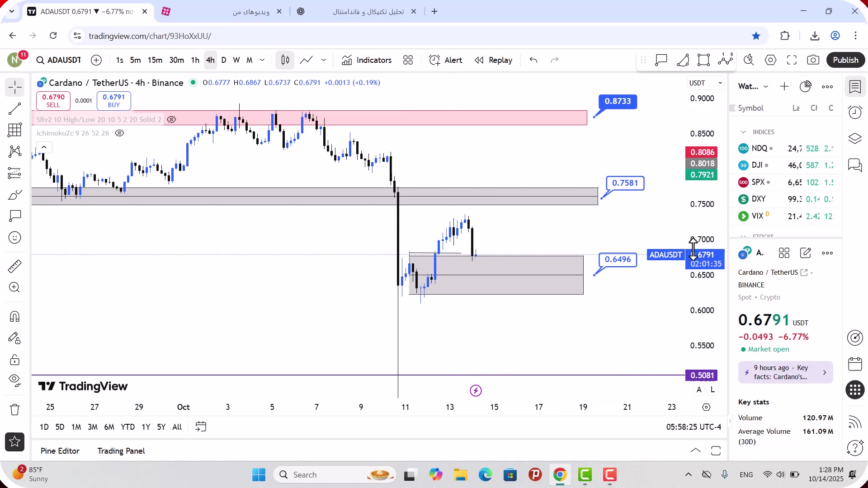Publish the chart idea
The height and width of the screenshot is (488, 868).
pyautogui.click(x=845, y=60)
